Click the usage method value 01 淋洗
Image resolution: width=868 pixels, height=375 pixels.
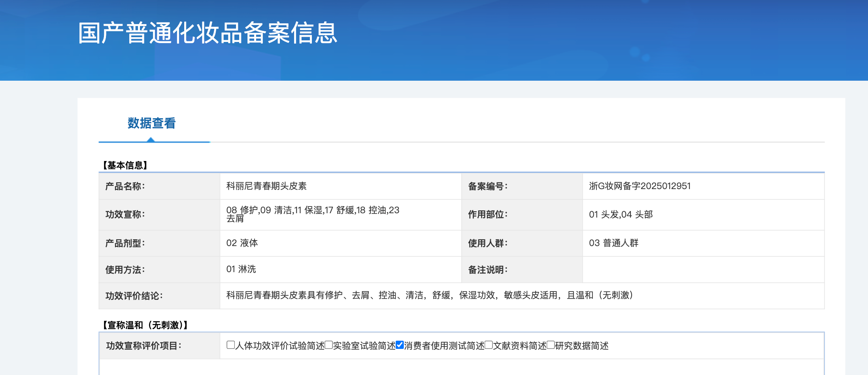tap(241, 269)
